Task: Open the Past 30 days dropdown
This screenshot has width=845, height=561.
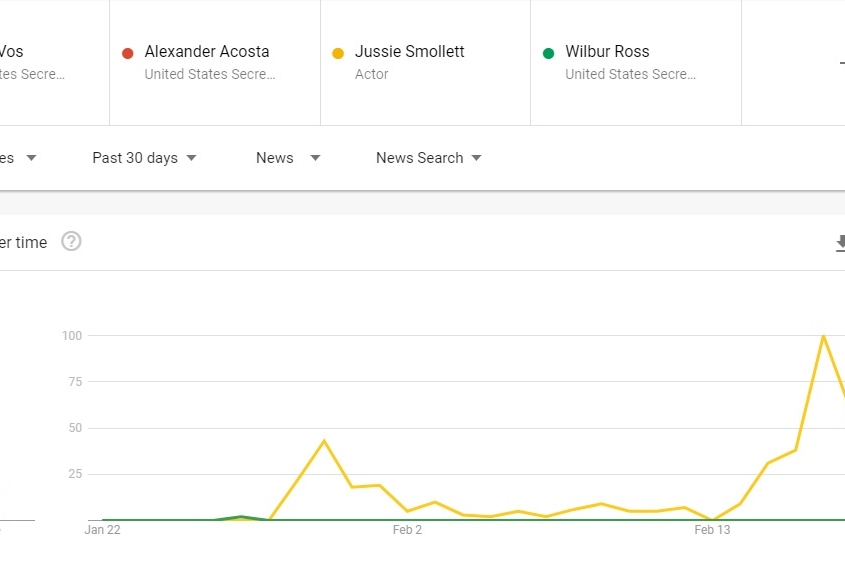Action: [144, 158]
